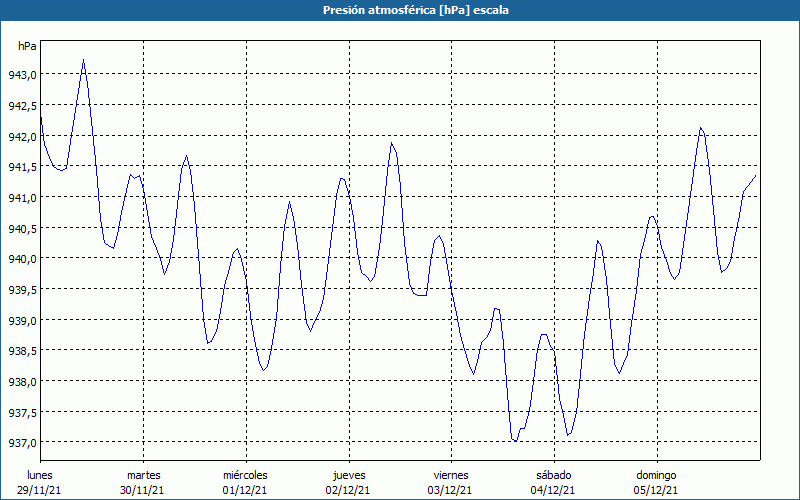Image resolution: width=800 pixels, height=500 pixels.
Task: Select the 941,0 axis value
Action: click(22, 197)
